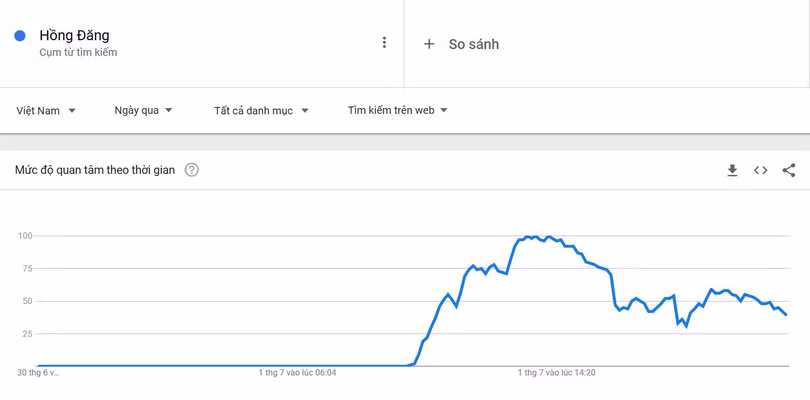Screen dimensions: 810x400
Task: Download the interest over time chart data
Action: coord(732,170)
